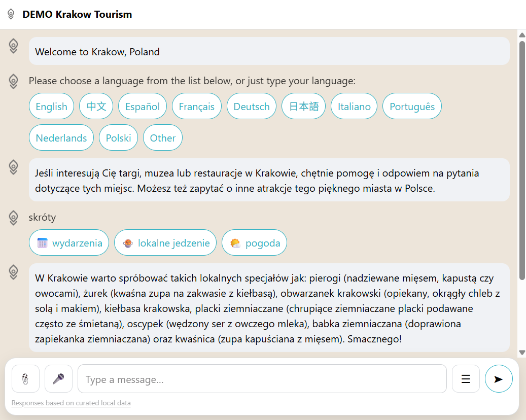Image resolution: width=526 pixels, height=420 pixels.
Task: Click the 'Type a message...' input field
Action: pos(262,379)
